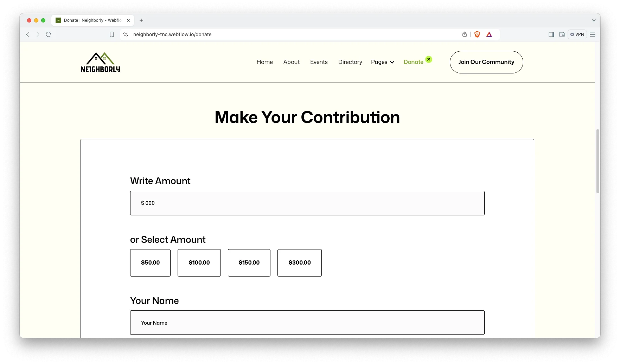Viewport: 620px width, 364px height.
Task: Pick the $300.00 donation amount
Action: (300, 263)
